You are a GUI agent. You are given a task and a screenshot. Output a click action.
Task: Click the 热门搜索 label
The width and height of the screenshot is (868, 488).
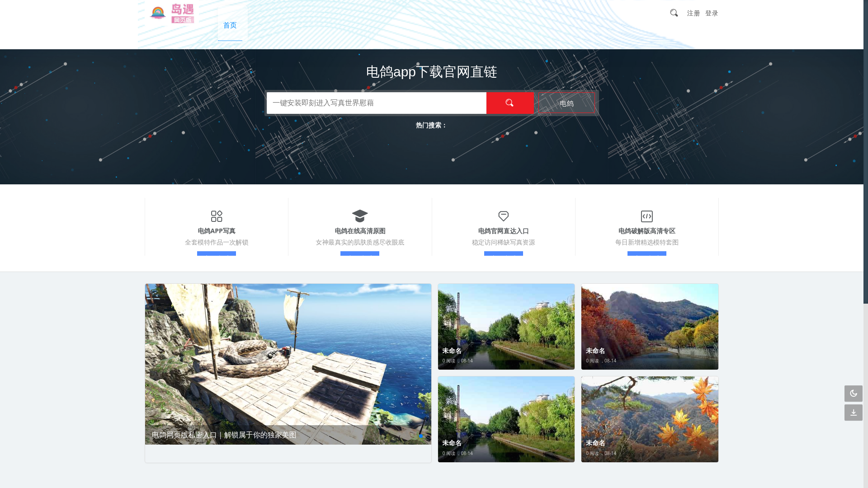(x=431, y=125)
